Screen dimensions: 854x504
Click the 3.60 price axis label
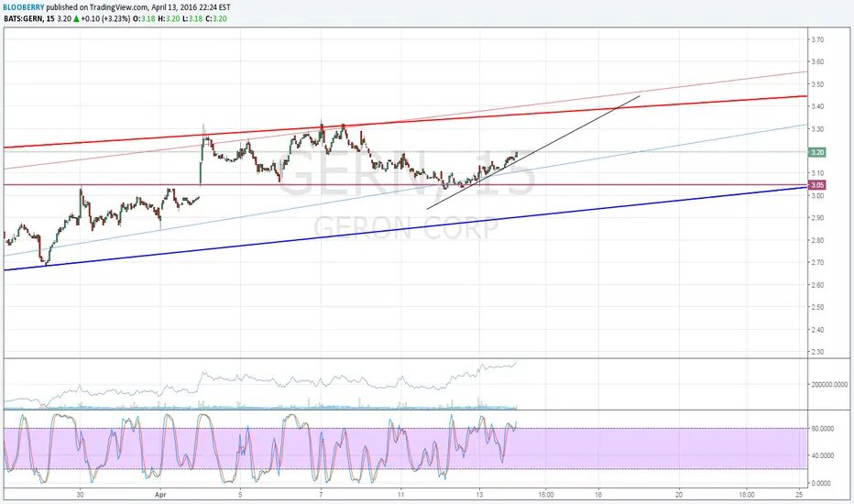(x=817, y=61)
